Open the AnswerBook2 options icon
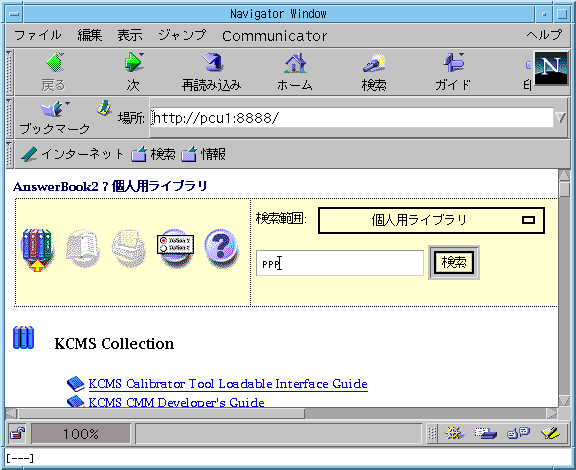The height and width of the screenshot is (470, 576). [175, 247]
